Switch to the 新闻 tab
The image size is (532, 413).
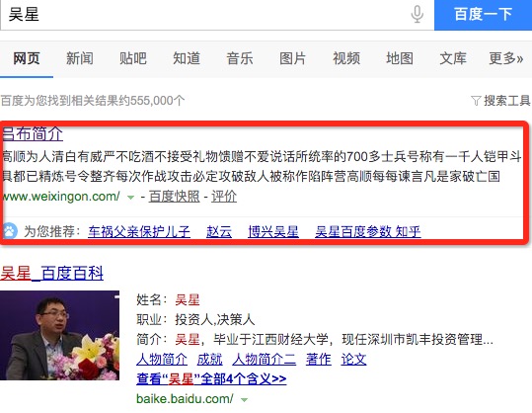point(80,58)
